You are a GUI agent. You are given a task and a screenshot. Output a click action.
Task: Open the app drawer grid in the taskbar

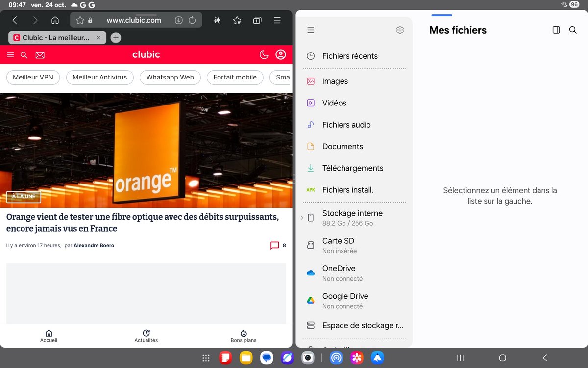[x=206, y=358]
